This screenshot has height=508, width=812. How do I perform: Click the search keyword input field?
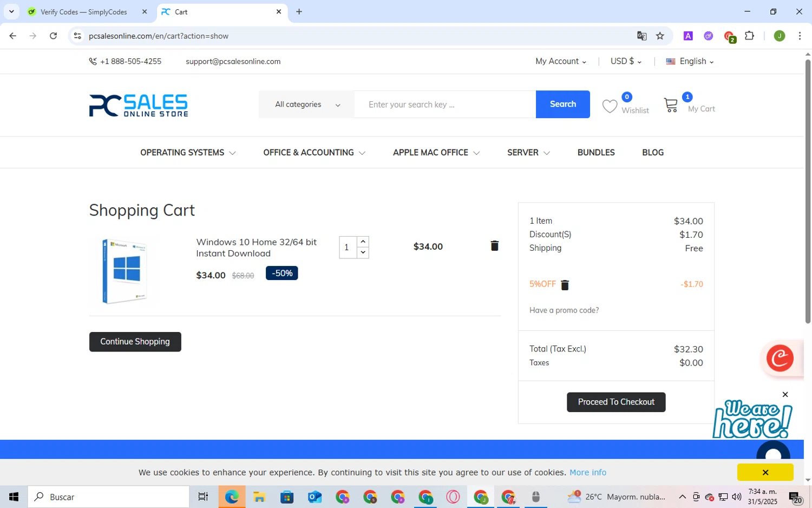[x=445, y=105]
